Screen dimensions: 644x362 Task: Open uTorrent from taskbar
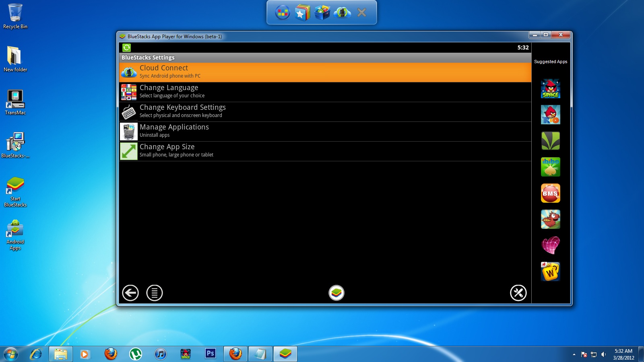click(x=136, y=354)
